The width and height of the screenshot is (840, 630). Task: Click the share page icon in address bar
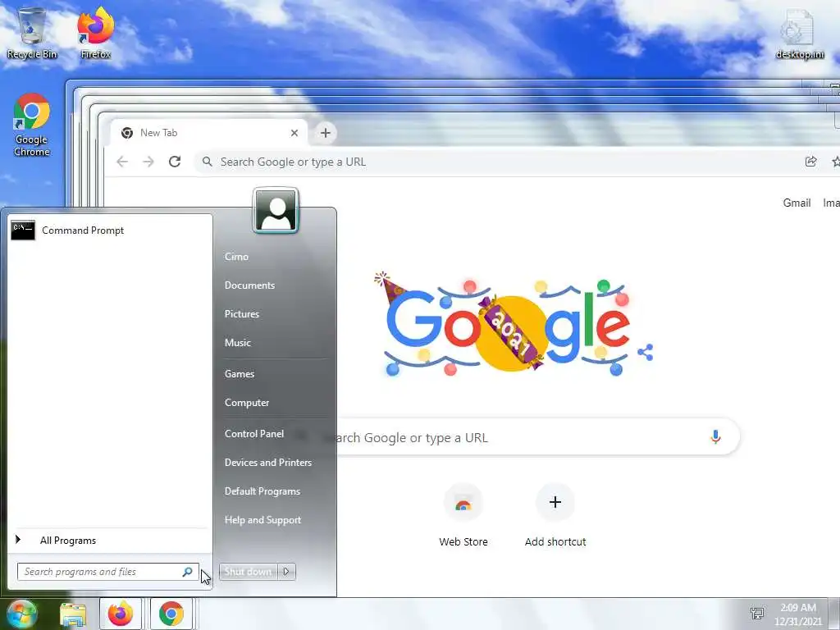click(x=810, y=162)
